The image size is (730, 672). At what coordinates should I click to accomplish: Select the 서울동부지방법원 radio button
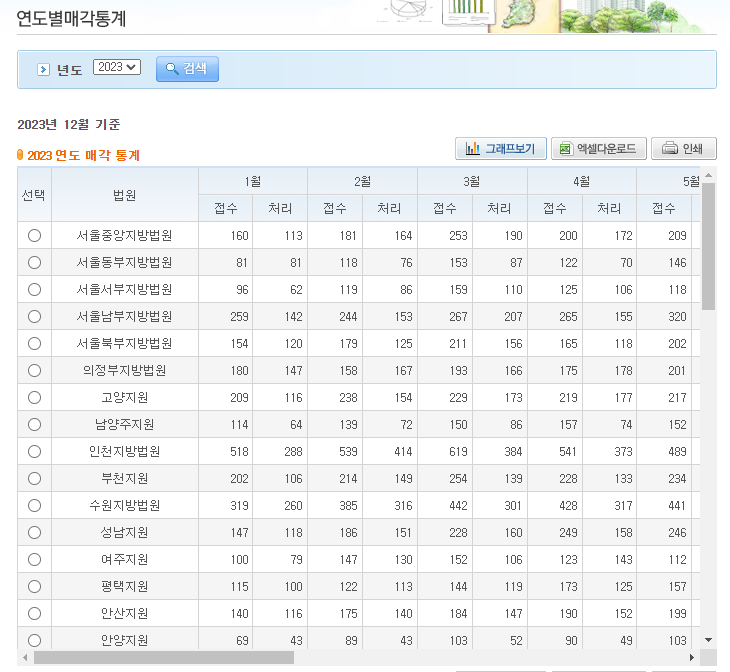click(34, 263)
